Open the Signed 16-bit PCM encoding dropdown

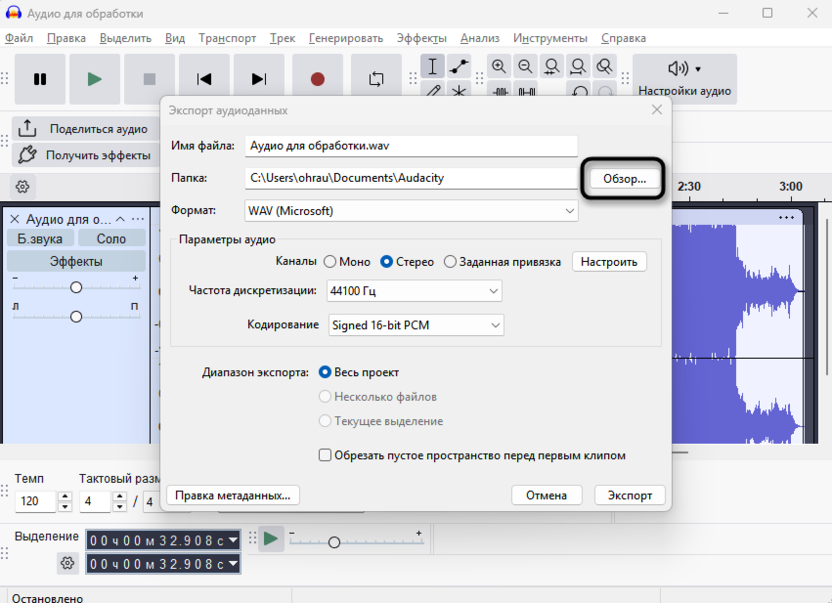[x=416, y=325]
